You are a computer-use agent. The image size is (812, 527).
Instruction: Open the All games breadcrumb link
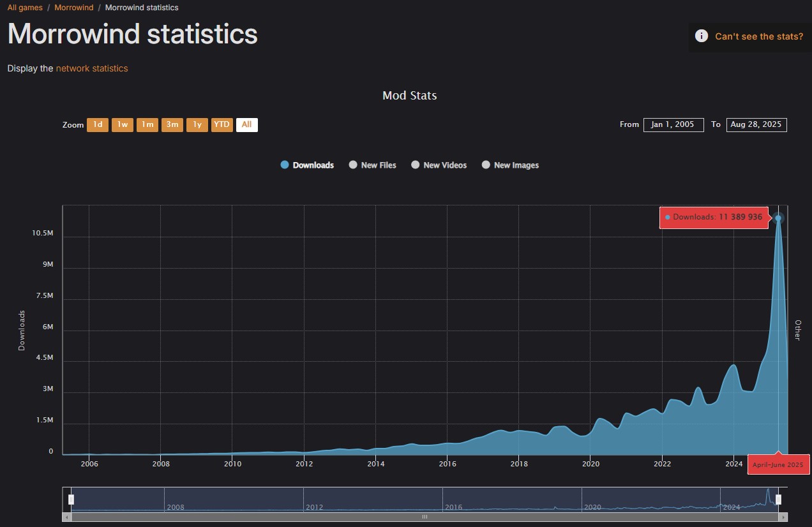tap(25, 8)
